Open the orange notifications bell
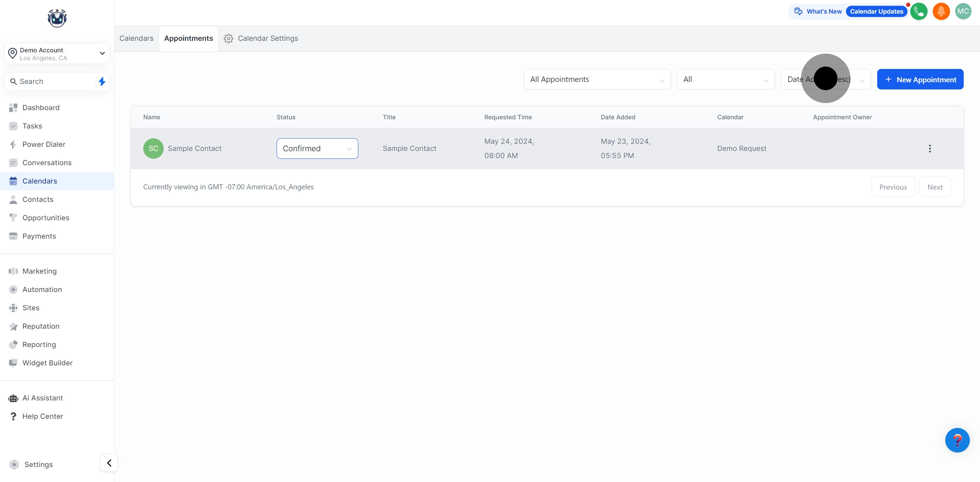 pos(941,12)
